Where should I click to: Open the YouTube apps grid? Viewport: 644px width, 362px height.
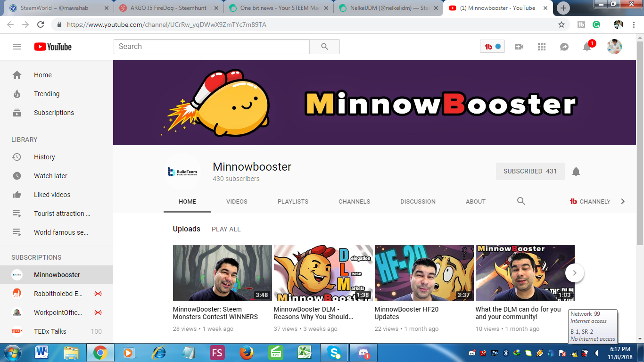(x=542, y=47)
